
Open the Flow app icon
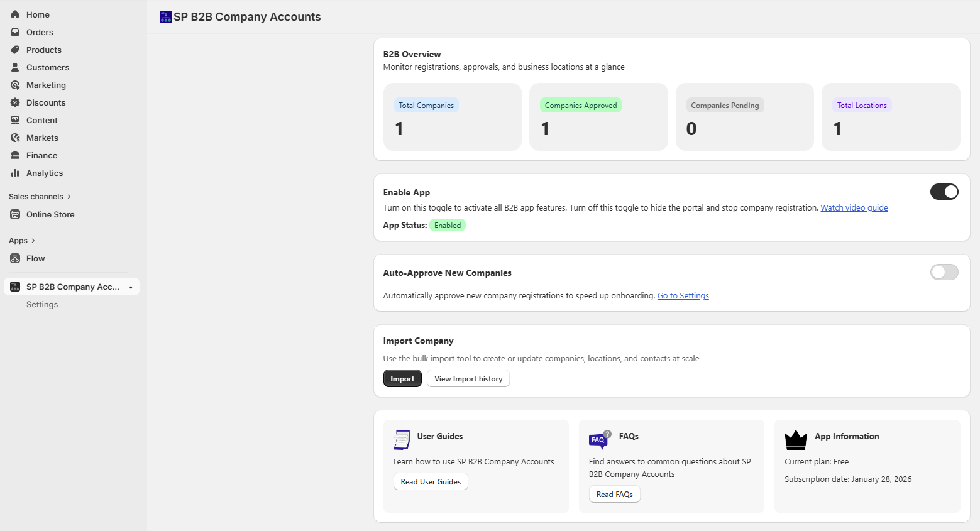click(15, 258)
